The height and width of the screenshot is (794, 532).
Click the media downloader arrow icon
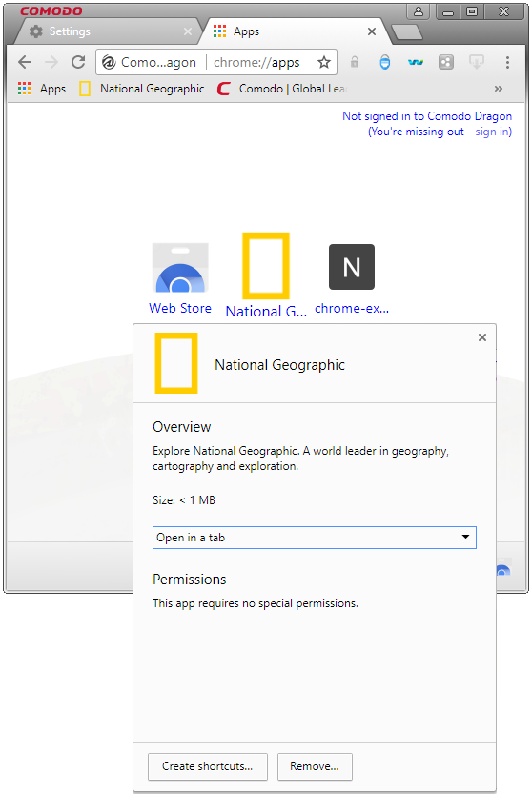click(x=477, y=62)
